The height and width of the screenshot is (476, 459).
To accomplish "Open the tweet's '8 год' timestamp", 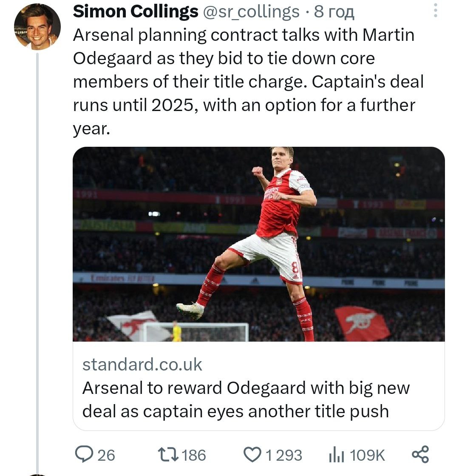I will (x=334, y=12).
